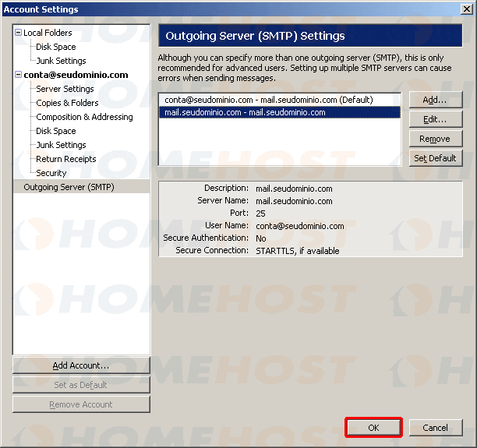Click the Add... SMTP server button

click(436, 100)
